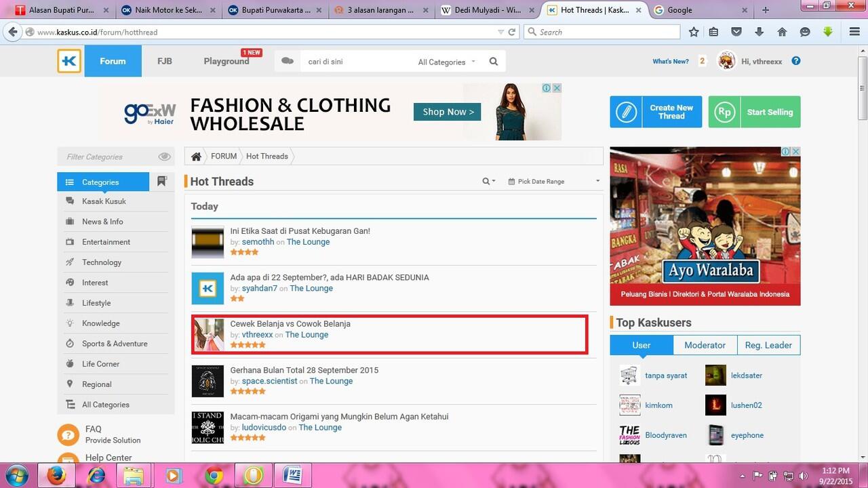Open the bookmarks list icon
This screenshot has height=488, width=868.
(x=713, y=32)
